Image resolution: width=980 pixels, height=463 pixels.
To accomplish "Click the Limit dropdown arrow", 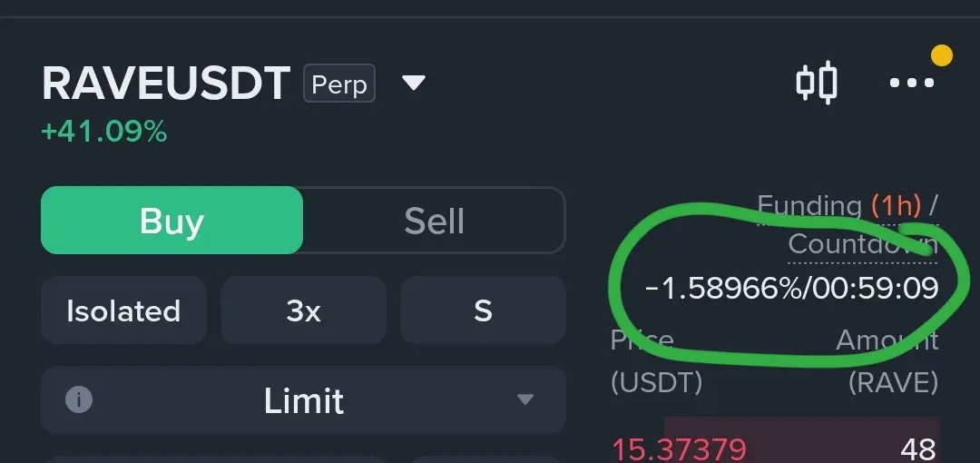I will [525, 399].
